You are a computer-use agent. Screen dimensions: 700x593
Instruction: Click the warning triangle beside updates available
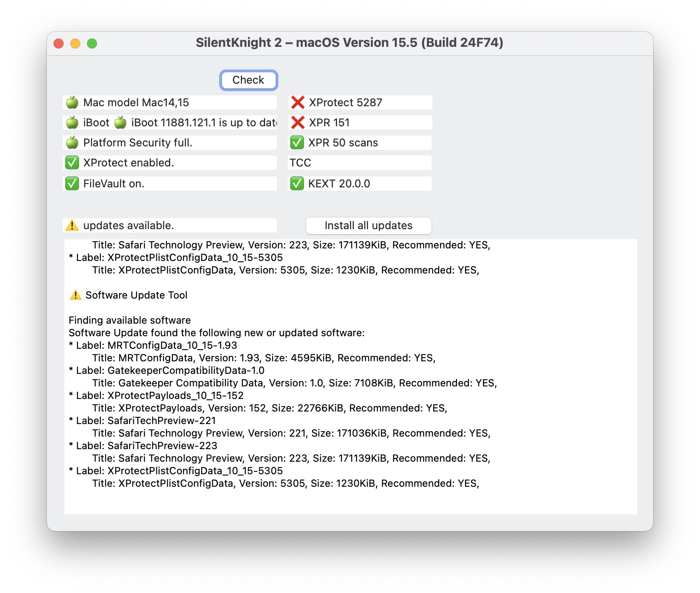(72, 225)
